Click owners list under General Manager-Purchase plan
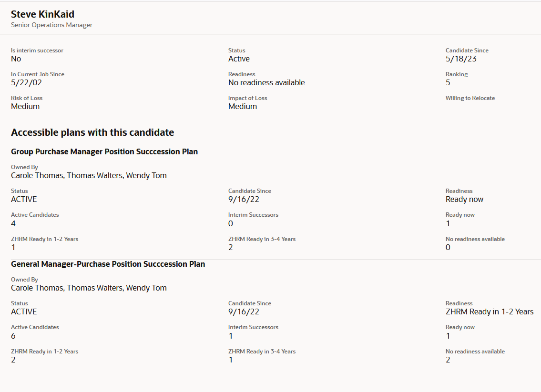Screen dimensions: 541x392 [89, 288]
